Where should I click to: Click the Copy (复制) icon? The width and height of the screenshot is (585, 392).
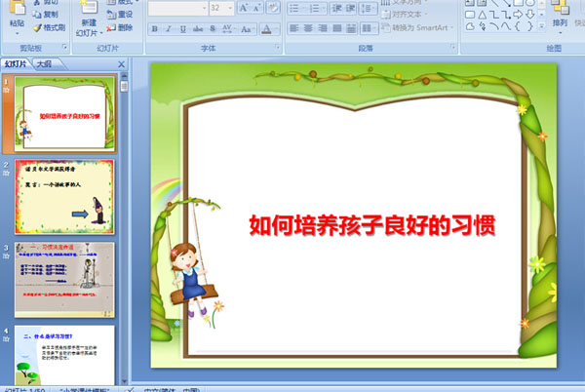(x=37, y=15)
